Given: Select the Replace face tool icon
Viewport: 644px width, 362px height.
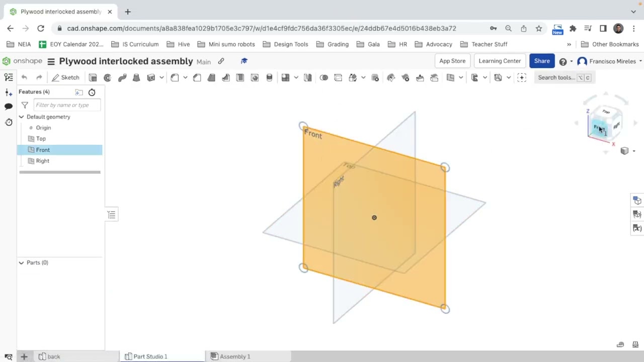Looking at the screenshot, I should point(434,77).
